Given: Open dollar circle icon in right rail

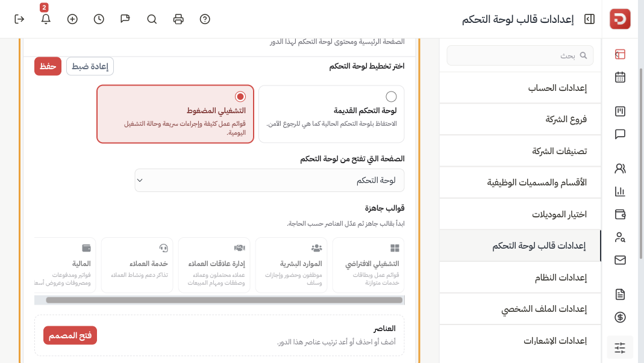Looking at the screenshot, I should point(620,317).
